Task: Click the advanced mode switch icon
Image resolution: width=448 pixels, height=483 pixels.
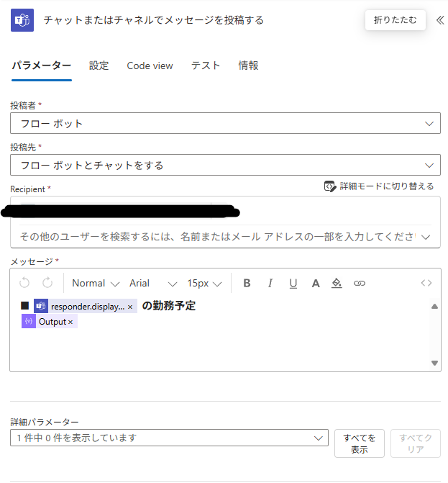Action: (330, 186)
